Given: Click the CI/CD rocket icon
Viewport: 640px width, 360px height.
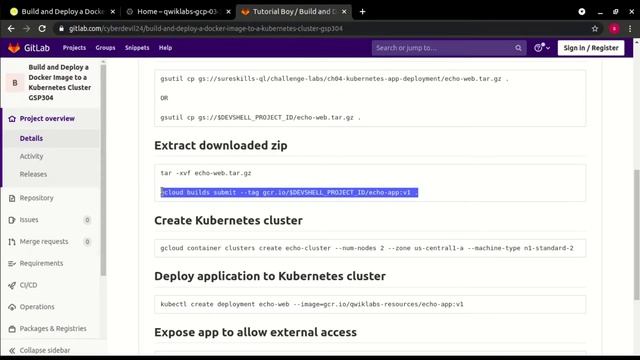Looking at the screenshot, I should [x=12, y=285].
